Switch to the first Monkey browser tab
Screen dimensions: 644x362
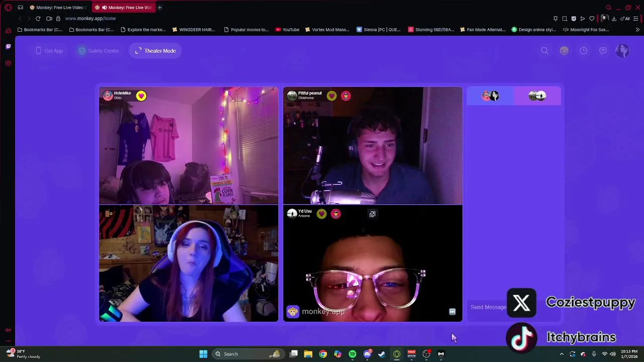(58, 8)
